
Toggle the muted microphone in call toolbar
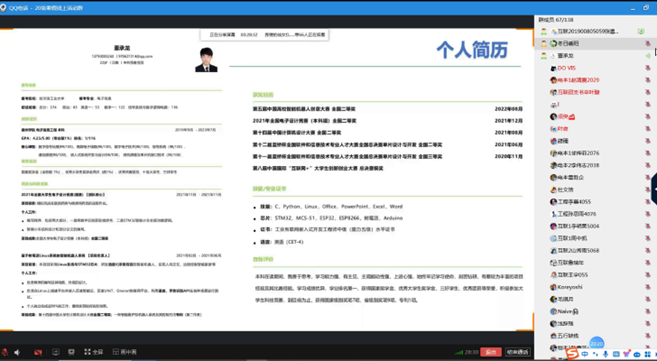5,352
